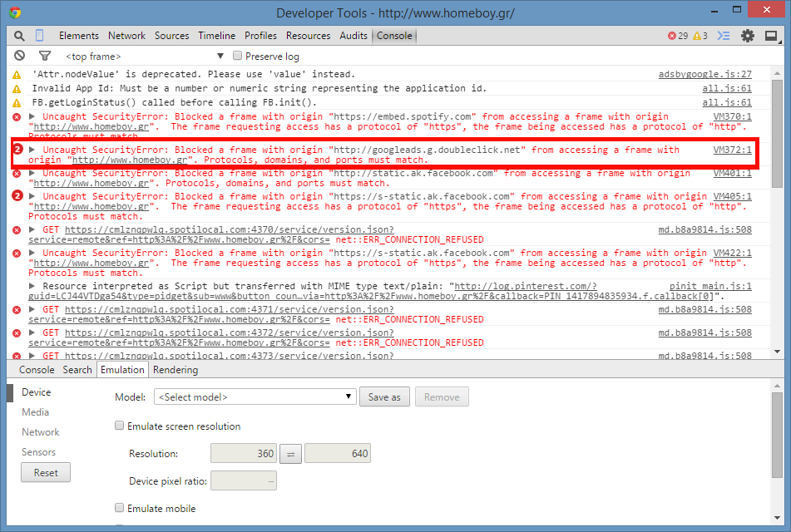Go to the Sources panel

coord(172,36)
